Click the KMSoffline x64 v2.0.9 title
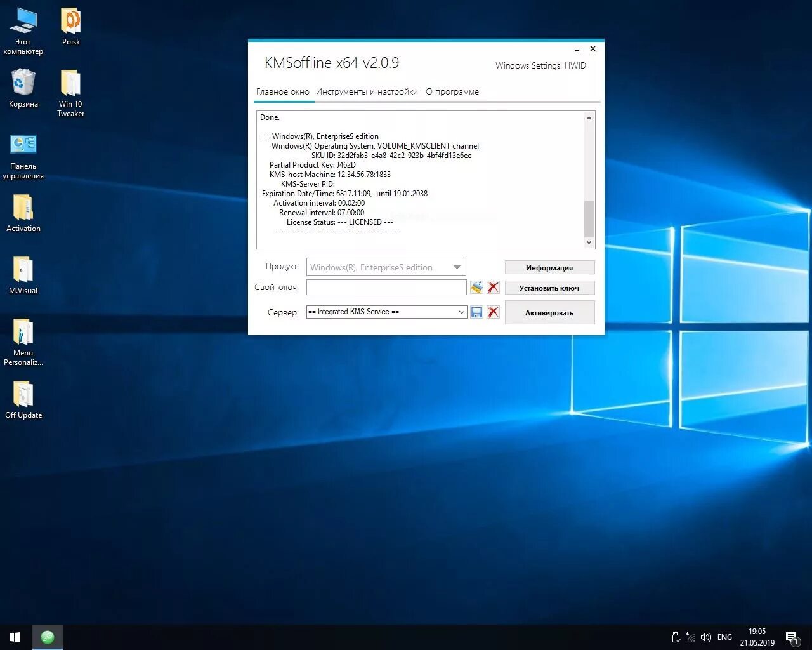 pyautogui.click(x=332, y=63)
